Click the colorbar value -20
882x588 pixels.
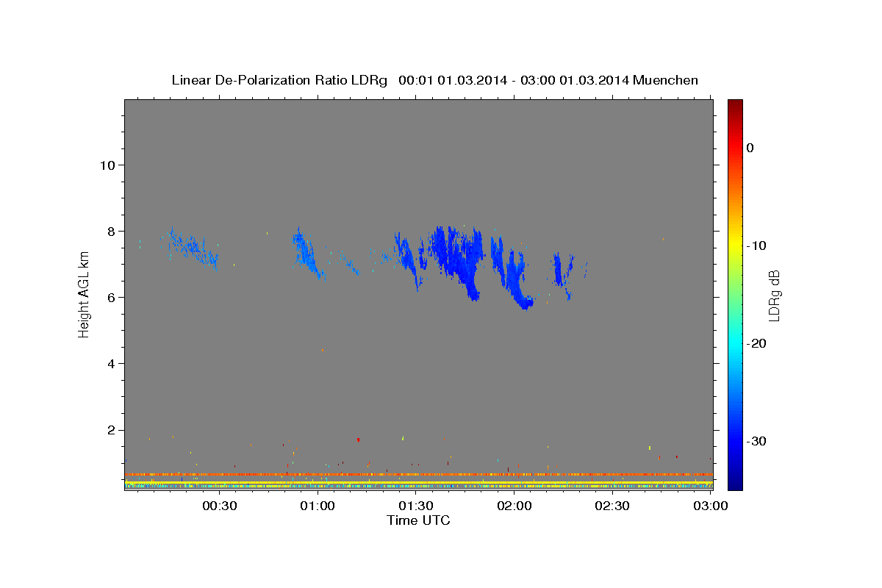757,343
